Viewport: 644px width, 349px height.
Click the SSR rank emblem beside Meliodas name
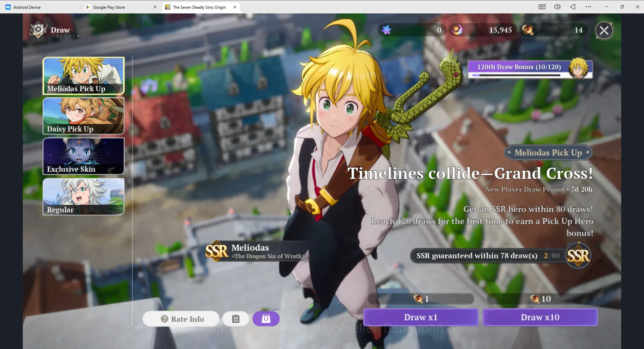click(x=217, y=251)
